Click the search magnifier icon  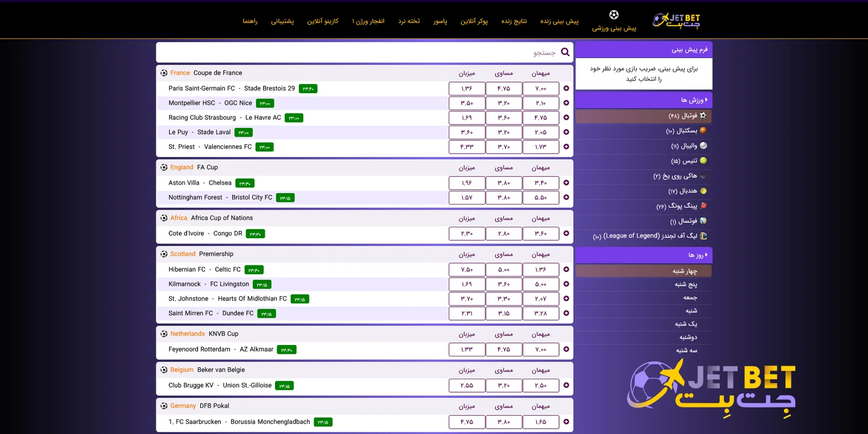point(565,52)
